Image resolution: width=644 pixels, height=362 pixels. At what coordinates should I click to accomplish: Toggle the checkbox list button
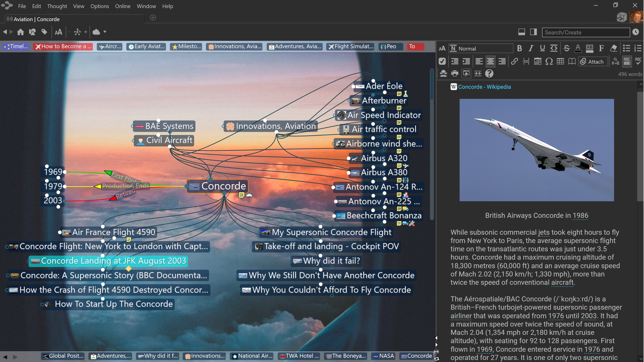(442, 62)
